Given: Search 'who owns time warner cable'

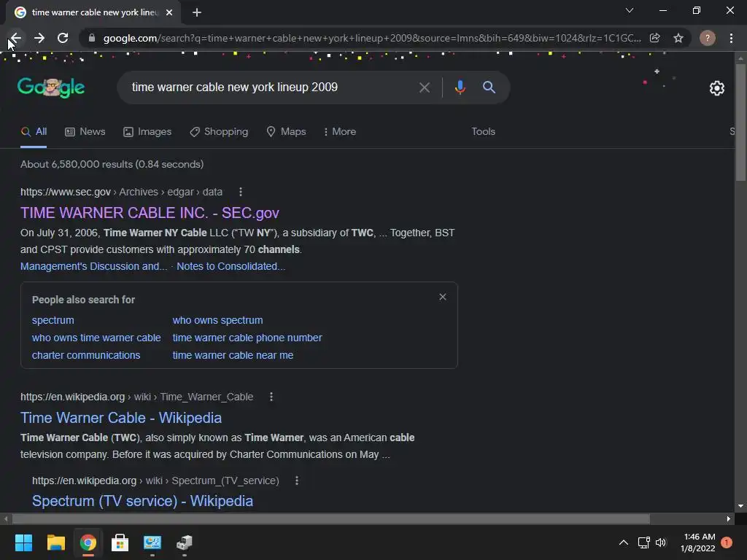Looking at the screenshot, I should tap(96, 338).
